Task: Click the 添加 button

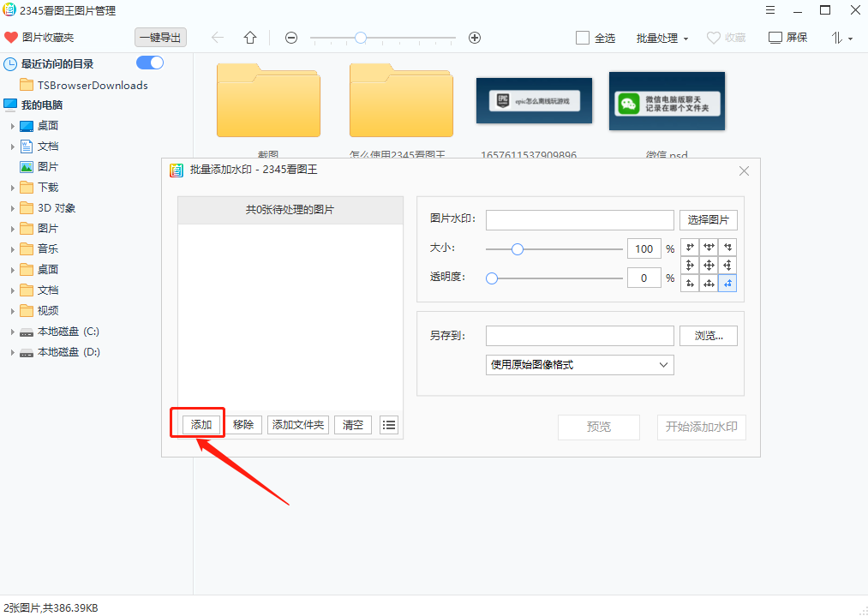Action: [201, 425]
